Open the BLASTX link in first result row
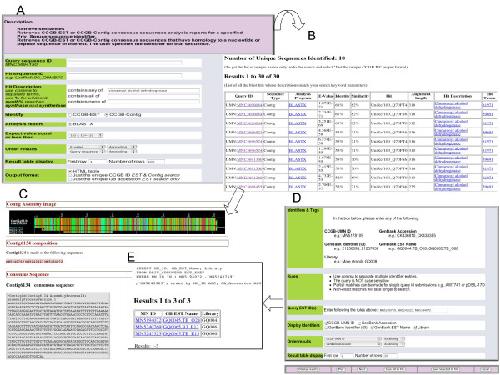This screenshot has height=375, width=500. [297, 105]
